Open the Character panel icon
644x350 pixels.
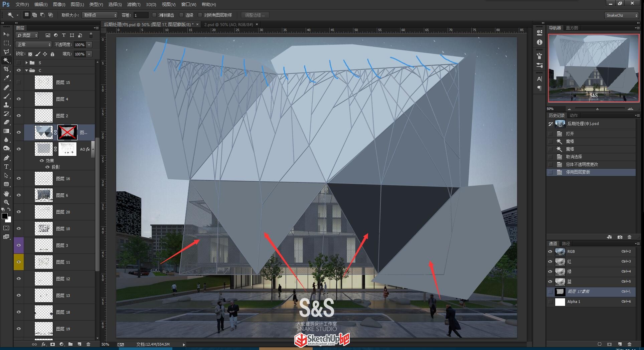(539, 79)
